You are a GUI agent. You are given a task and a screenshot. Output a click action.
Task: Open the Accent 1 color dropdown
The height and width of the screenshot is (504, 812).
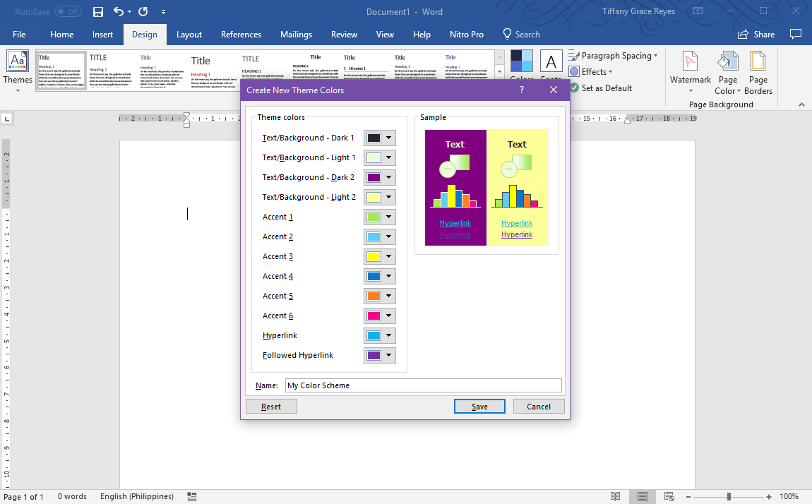[x=388, y=217]
